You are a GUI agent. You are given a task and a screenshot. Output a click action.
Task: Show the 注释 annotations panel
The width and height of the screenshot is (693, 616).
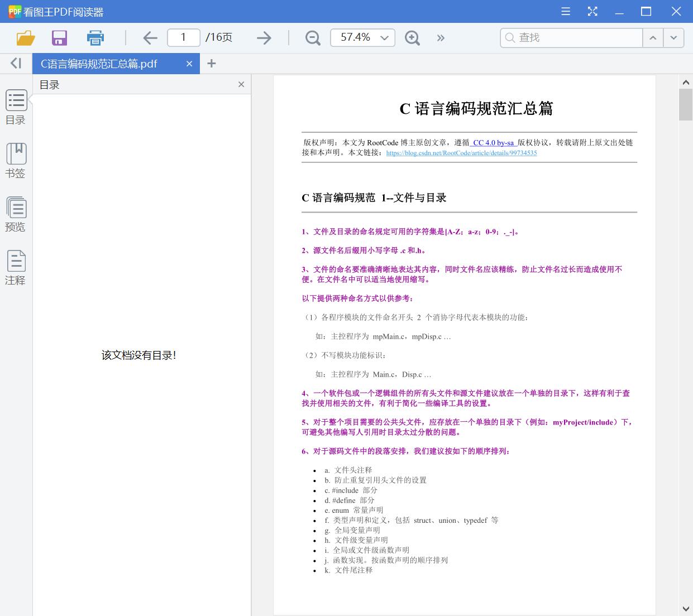tap(16, 267)
